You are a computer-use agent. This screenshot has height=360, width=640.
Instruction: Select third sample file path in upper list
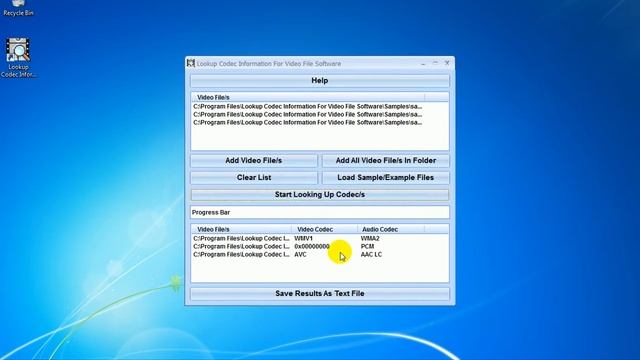(x=308, y=122)
